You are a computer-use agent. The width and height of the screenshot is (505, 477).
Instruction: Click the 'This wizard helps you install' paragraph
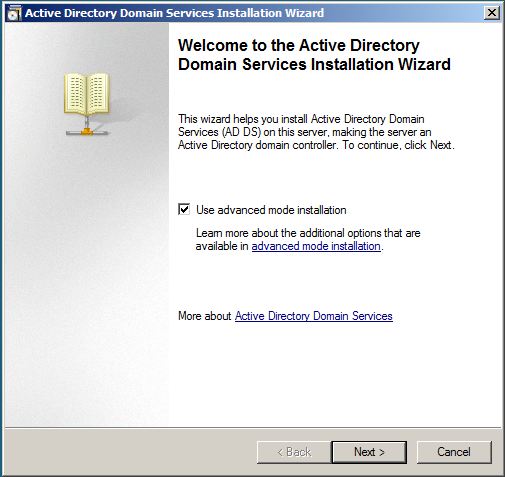coord(316,132)
